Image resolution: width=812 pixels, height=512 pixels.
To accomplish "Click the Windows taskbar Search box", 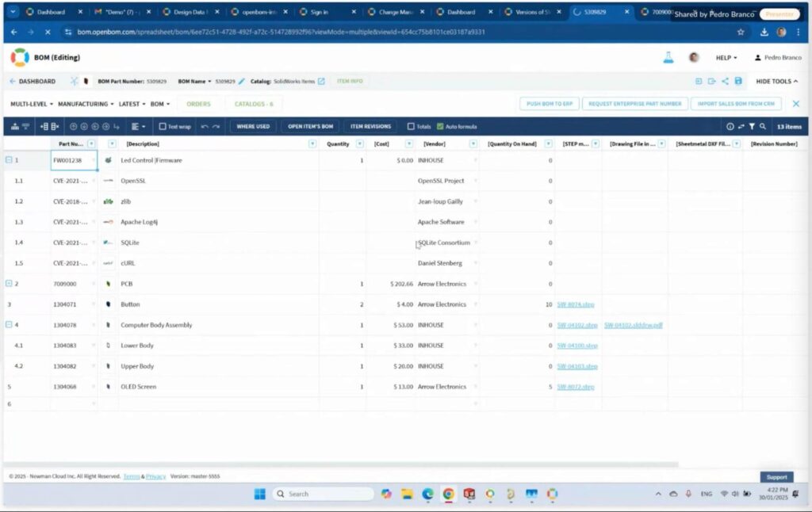I will coord(324,494).
